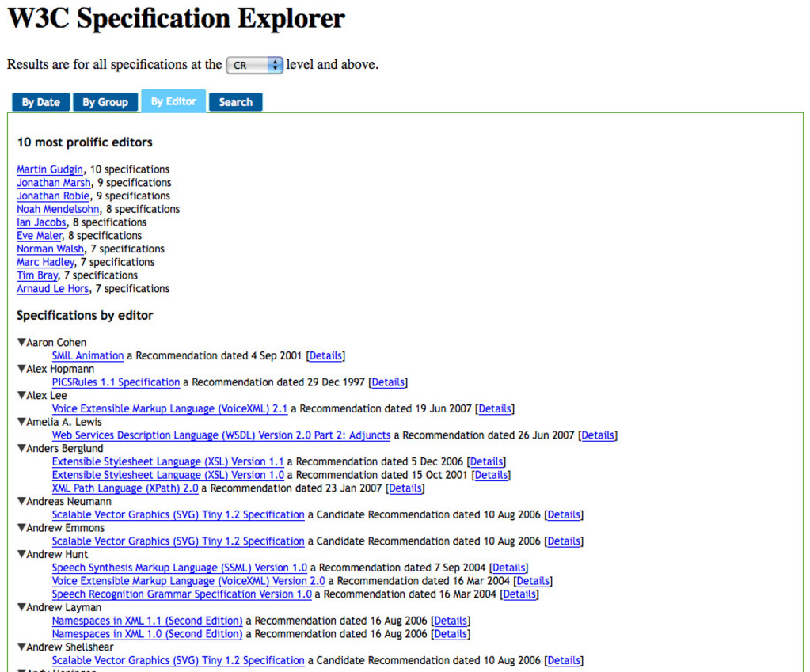Open the Search tab
The width and height of the screenshot is (810, 672).
[236, 102]
